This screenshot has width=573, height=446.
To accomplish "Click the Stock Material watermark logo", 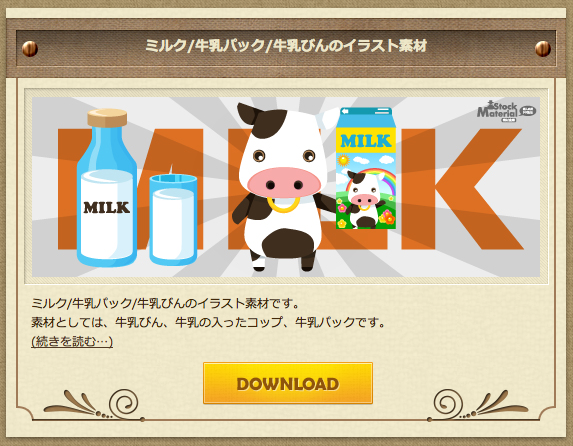I will point(506,112).
